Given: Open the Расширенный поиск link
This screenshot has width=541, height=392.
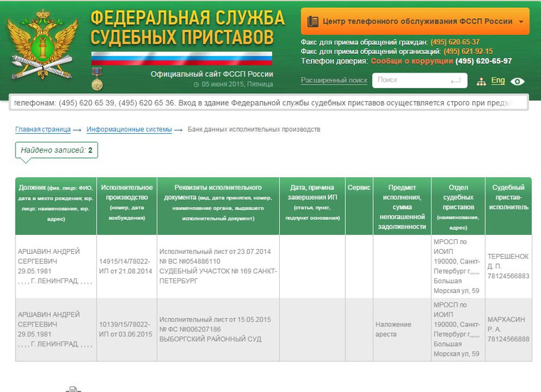Looking at the screenshot, I should (x=334, y=80).
